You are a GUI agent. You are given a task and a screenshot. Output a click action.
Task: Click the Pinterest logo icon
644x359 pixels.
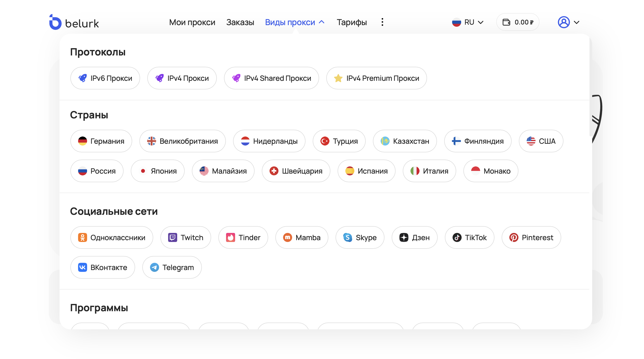[513, 237]
